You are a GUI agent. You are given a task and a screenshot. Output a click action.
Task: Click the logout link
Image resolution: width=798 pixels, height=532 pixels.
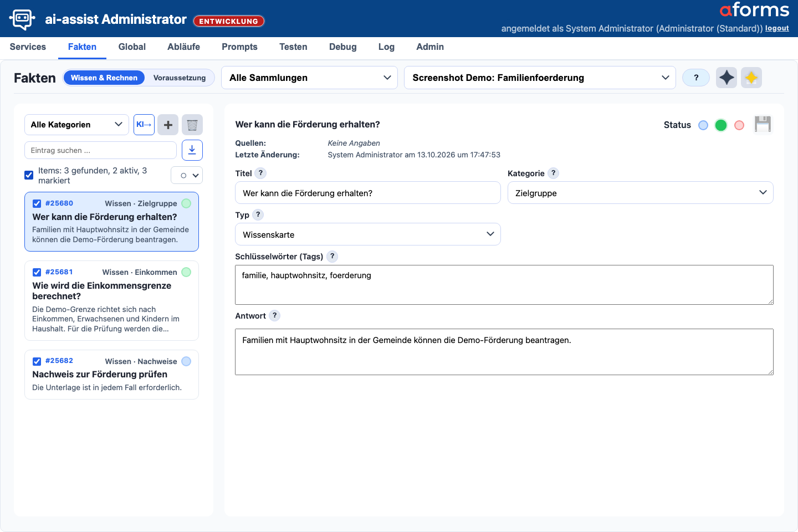[x=777, y=28]
